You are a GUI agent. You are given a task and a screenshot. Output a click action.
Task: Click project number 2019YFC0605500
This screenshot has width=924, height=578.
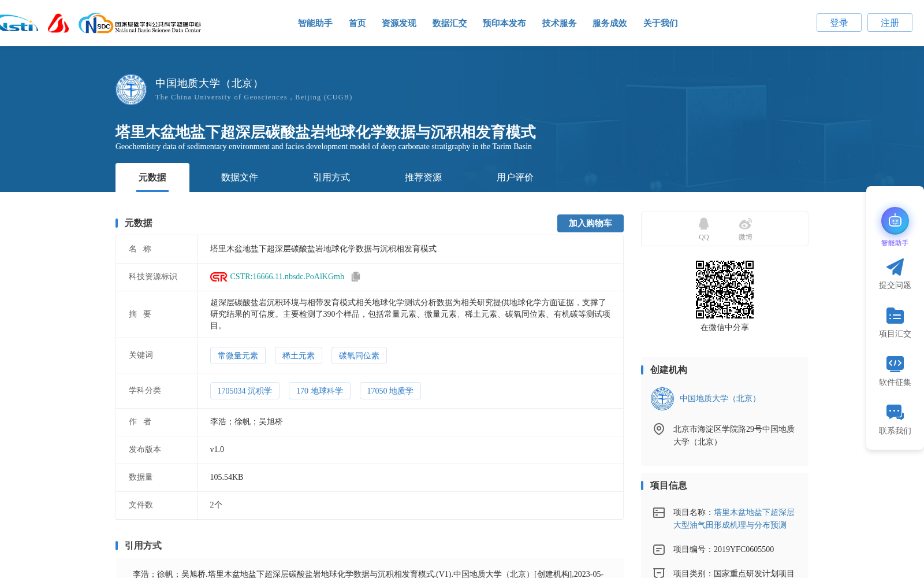coord(744,550)
